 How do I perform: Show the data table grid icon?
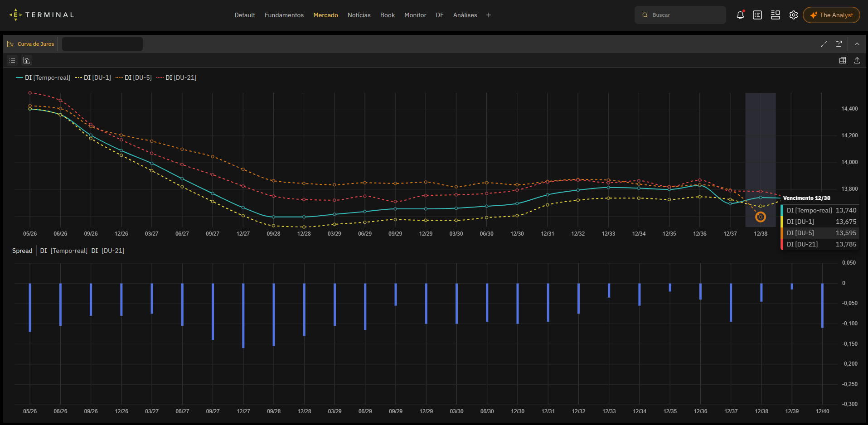843,60
